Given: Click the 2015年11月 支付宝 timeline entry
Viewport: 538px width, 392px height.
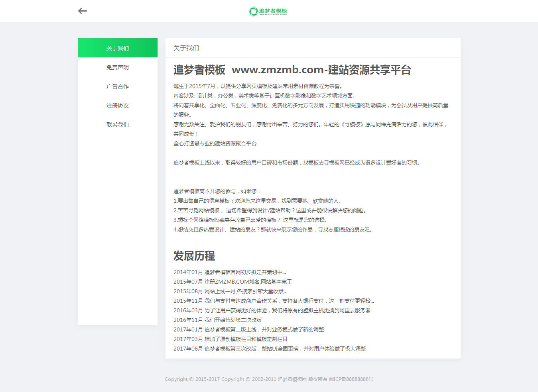Looking at the screenshot, I should point(274,301).
